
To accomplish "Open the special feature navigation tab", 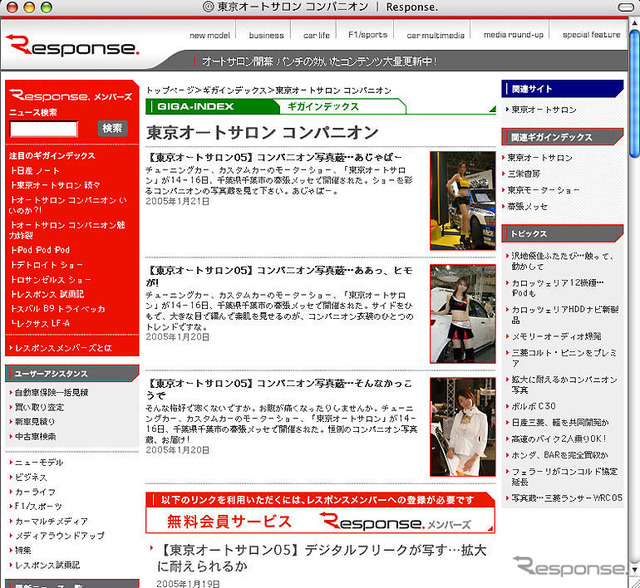I will pos(591,35).
